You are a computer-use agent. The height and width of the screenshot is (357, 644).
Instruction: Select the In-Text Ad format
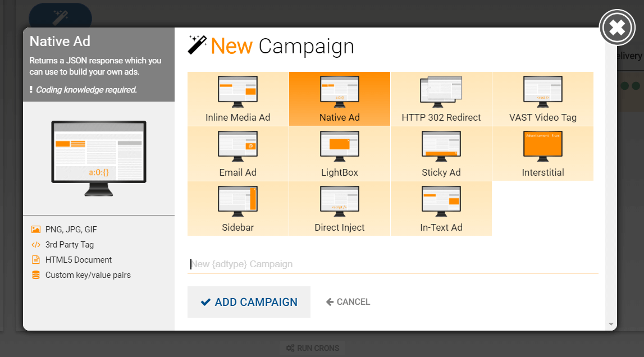(x=441, y=208)
